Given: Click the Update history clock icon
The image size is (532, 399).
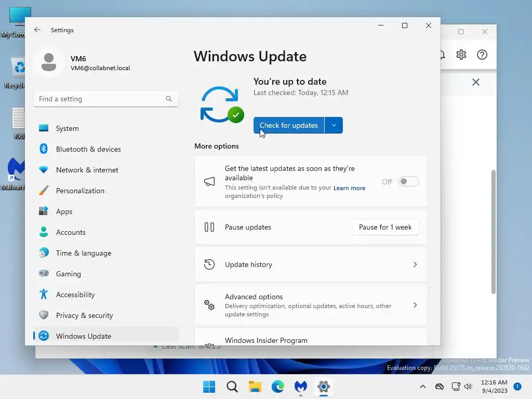Looking at the screenshot, I should (x=209, y=264).
